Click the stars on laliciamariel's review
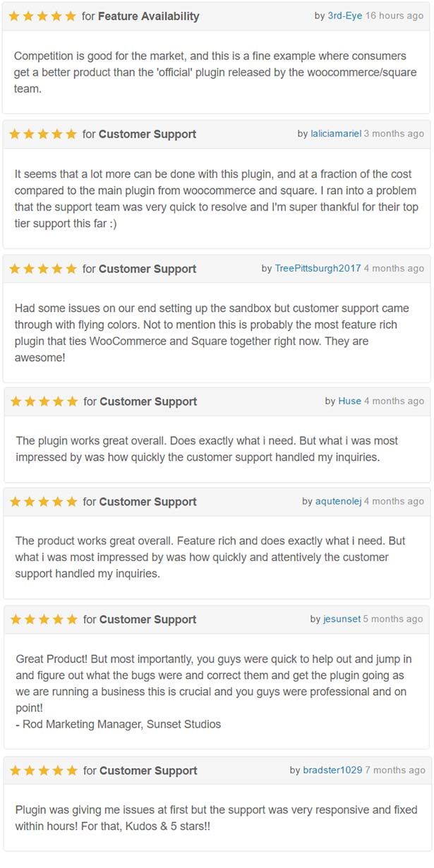This screenshot has width=434, height=868. tap(42, 134)
